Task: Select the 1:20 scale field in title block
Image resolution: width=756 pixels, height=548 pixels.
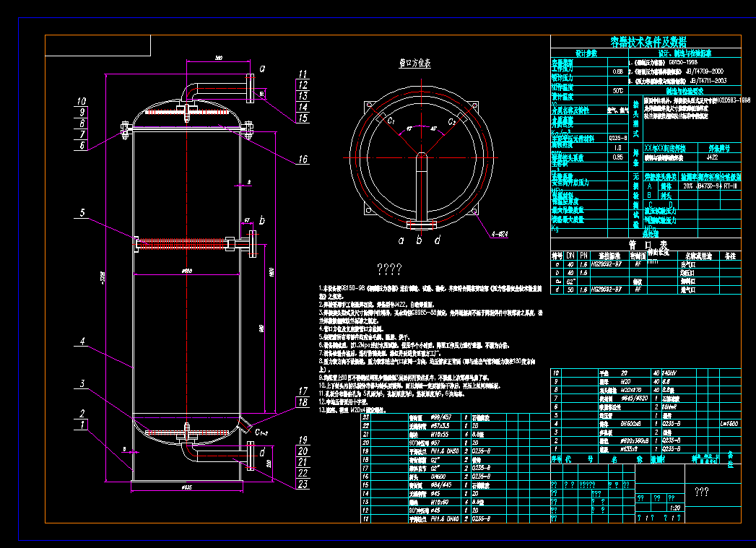Action: coord(676,507)
